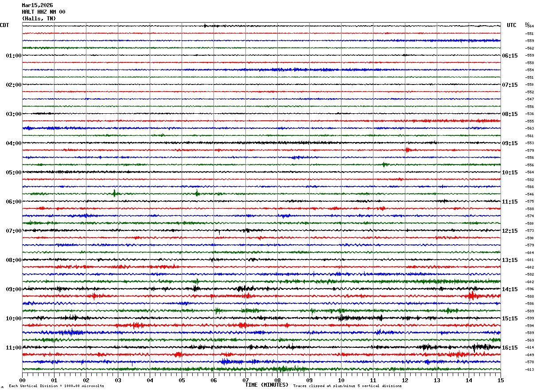The width and height of the screenshot is (536, 392).
Task: Click the DC offset value "-649"
Action: click(x=529, y=355)
